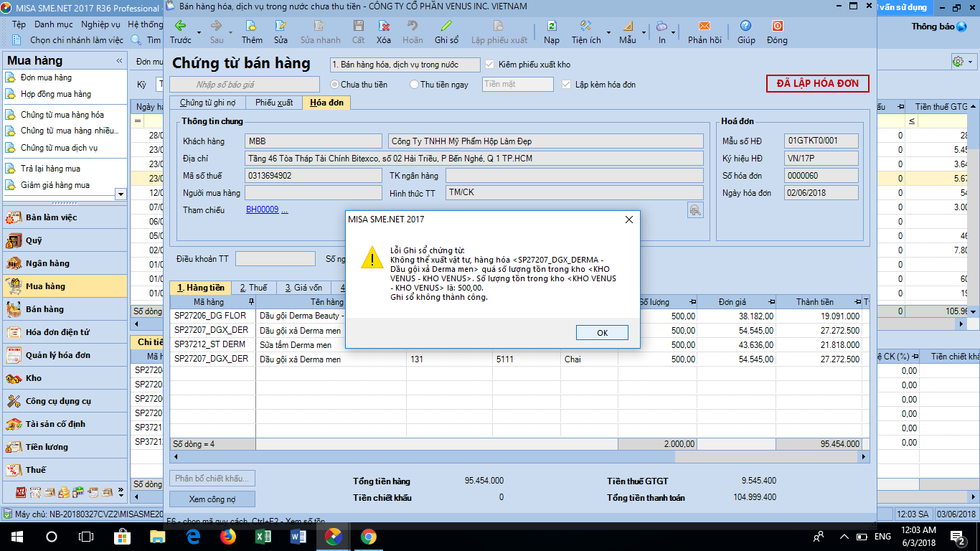Open the Thuế module in sidebar
The width and height of the screenshot is (980, 551).
(65, 470)
